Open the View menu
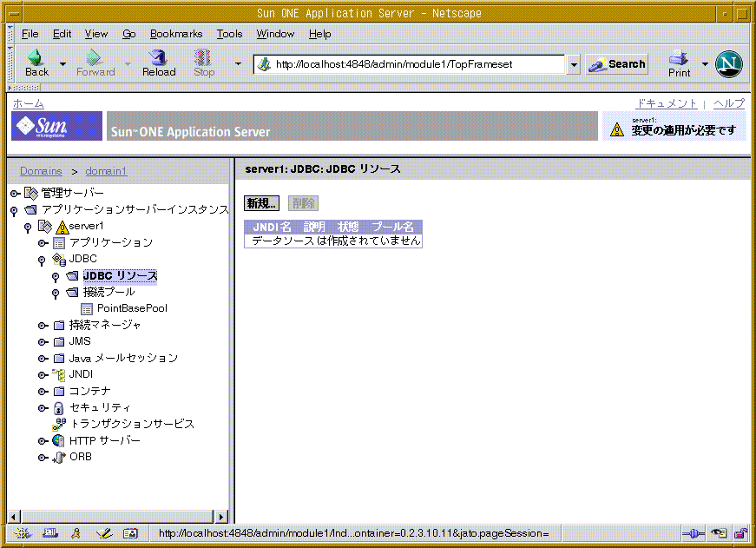This screenshot has width=756, height=548. pos(96,34)
